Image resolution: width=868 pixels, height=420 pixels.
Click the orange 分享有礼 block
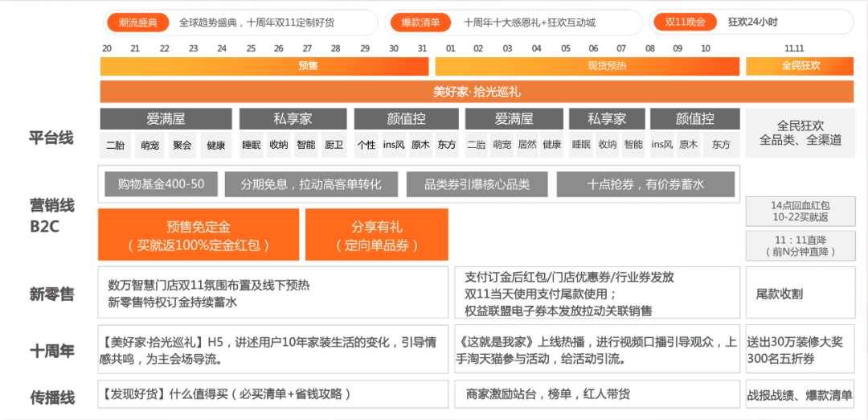coord(377,235)
